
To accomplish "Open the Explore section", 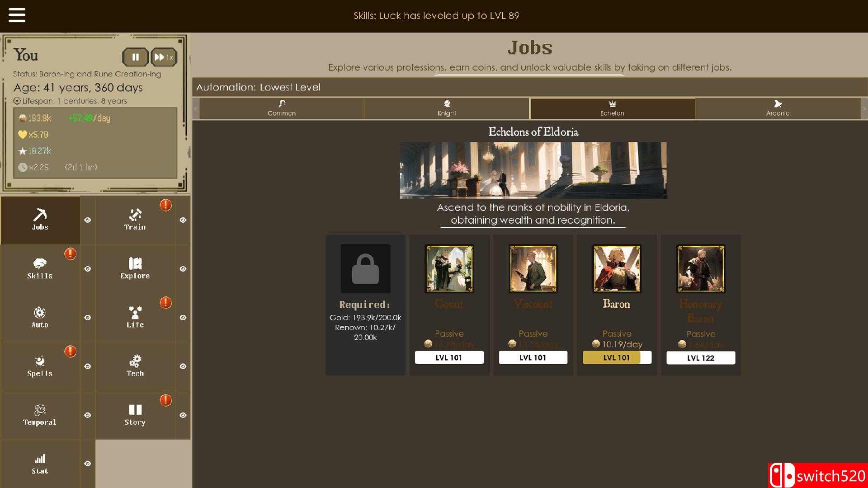I will click(135, 268).
